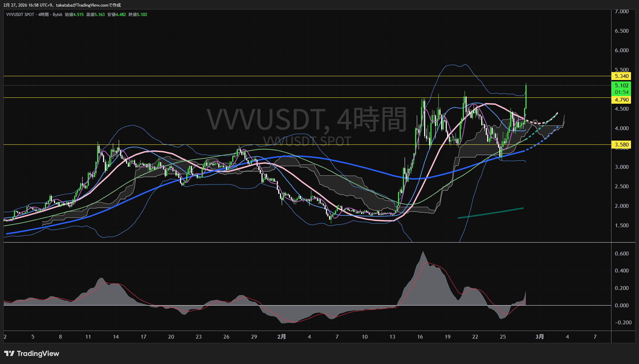Select the 3月 marker on time axis

coord(539,337)
